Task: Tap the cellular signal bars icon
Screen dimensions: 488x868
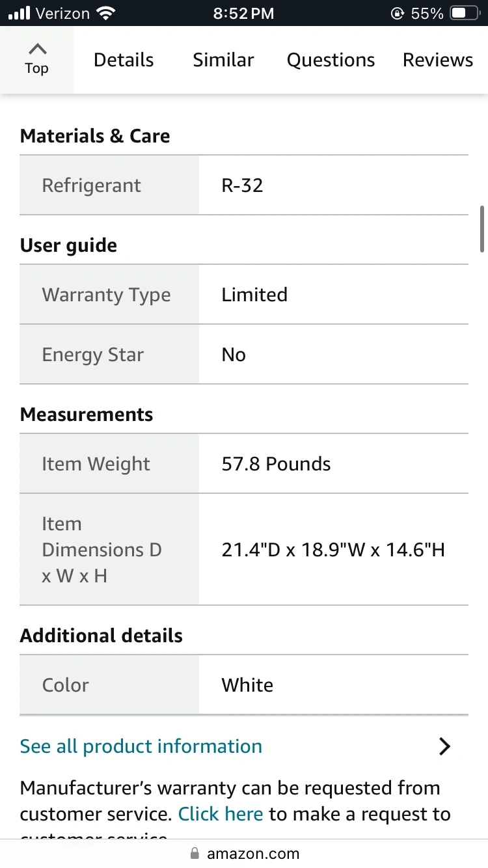Action: click(20, 13)
